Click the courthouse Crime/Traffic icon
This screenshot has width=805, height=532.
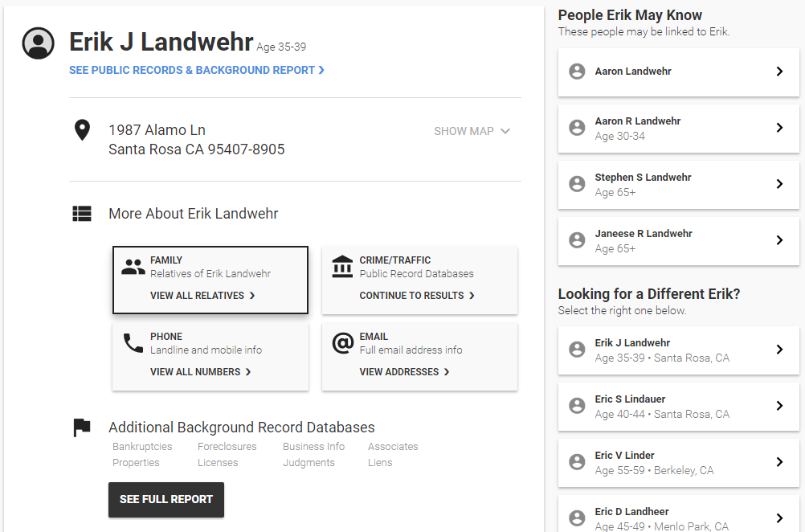click(342, 267)
